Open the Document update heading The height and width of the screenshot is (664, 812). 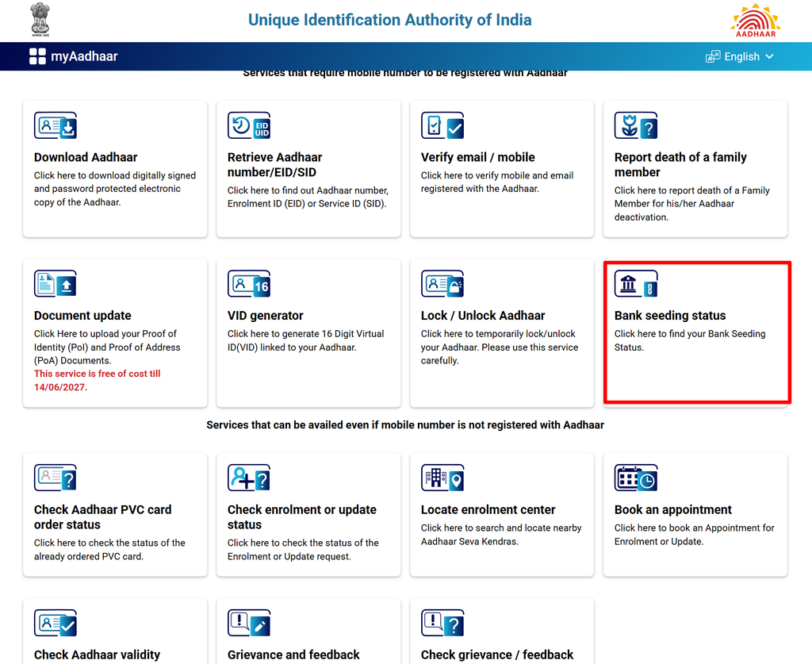click(x=82, y=316)
